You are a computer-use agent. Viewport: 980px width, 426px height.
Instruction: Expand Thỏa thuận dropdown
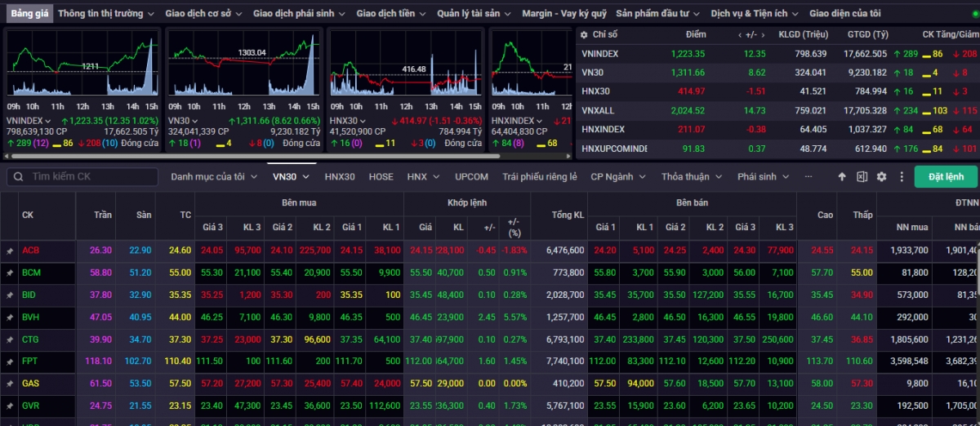point(691,177)
